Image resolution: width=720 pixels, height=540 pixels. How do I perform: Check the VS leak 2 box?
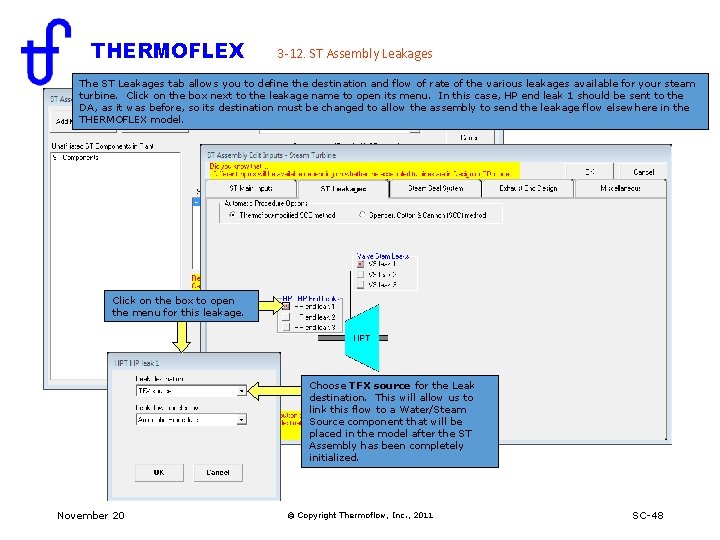tap(360, 274)
